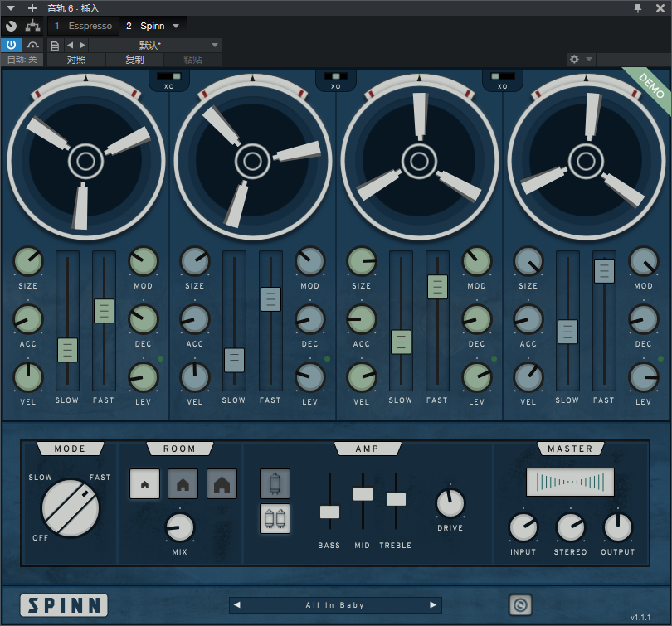Open the plugin settings gear

(x=574, y=59)
